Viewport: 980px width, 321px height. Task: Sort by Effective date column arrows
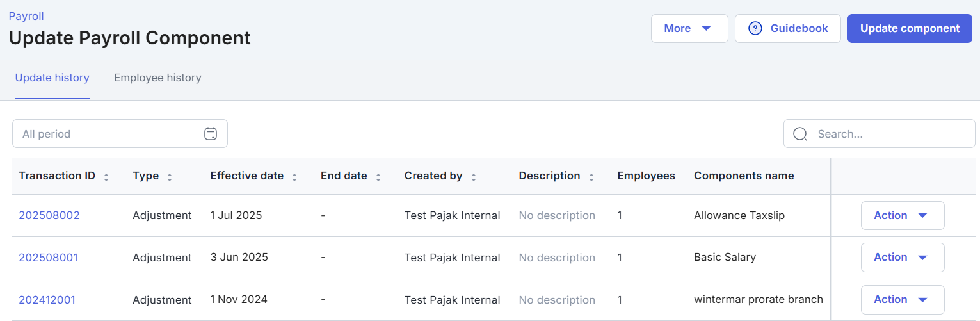[x=294, y=177]
